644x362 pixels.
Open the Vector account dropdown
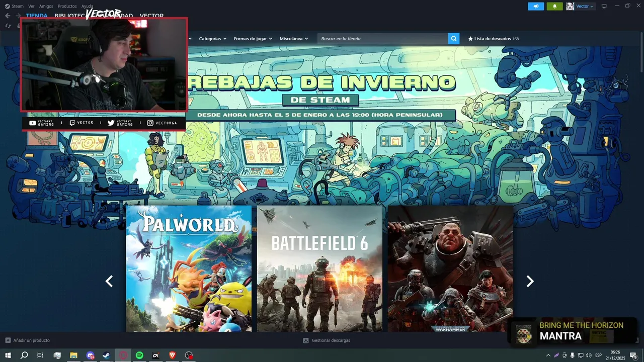click(x=585, y=6)
